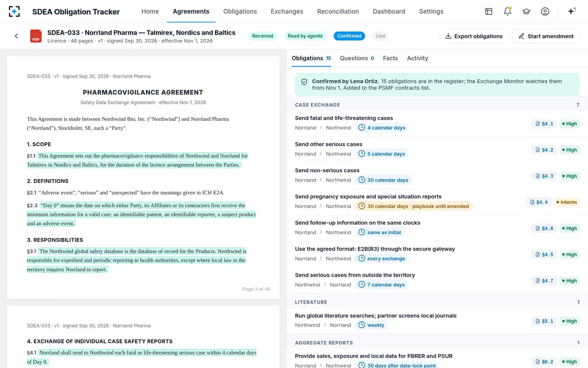
Task: Open §4.6 section reference chip
Action: [544, 229]
